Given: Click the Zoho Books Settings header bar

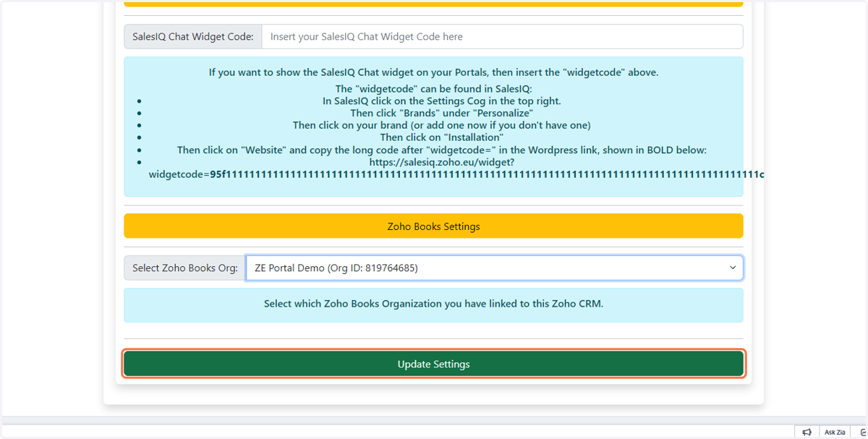Looking at the screenshot, I should pos(433,226).
